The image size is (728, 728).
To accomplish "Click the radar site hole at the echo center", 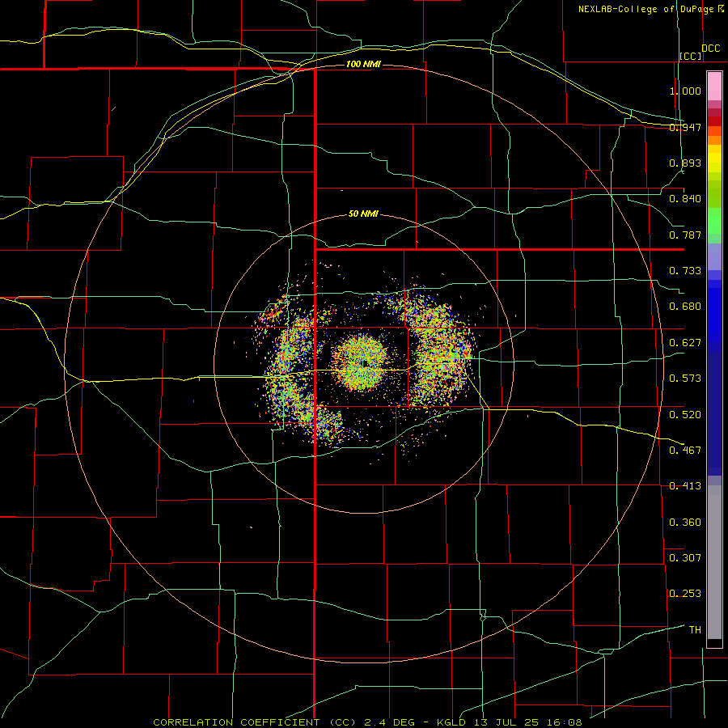I will click(x=365, y=362).
